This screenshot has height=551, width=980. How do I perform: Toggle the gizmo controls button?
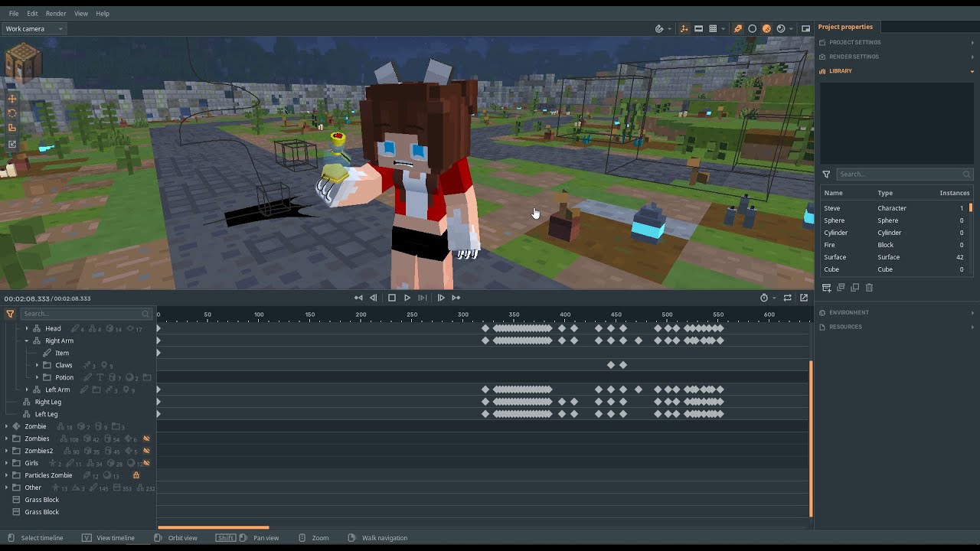pyautogui.click(x=684, y=28)
